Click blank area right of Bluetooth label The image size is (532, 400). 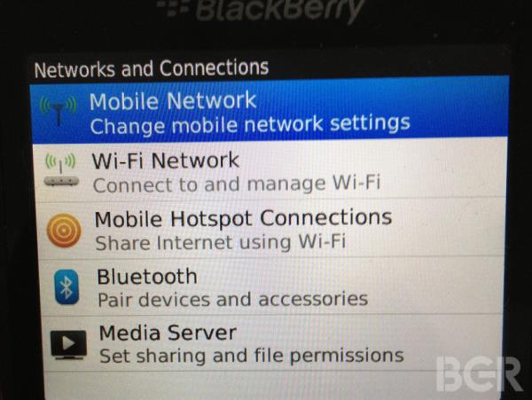349,277
